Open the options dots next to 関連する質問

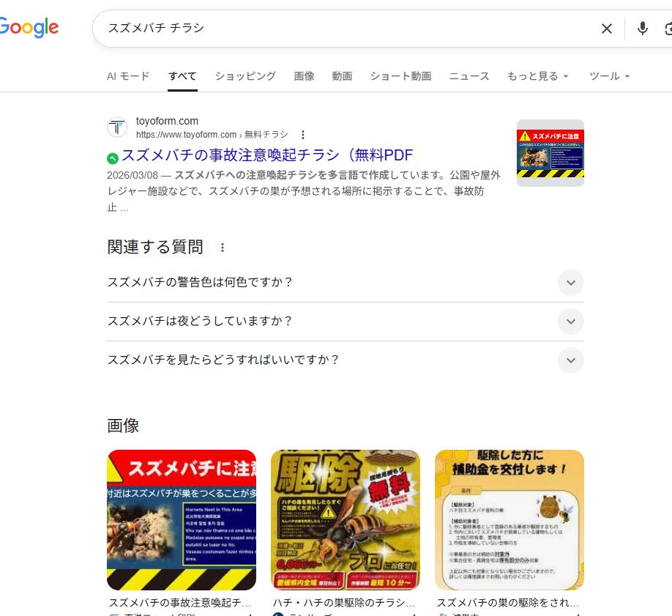click(222, 248)
